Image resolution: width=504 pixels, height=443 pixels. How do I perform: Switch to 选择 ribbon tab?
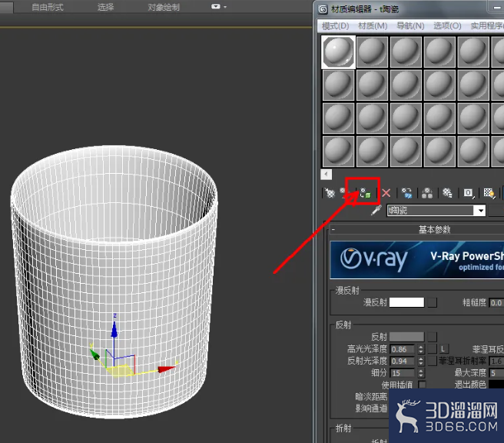pos(105,7)
